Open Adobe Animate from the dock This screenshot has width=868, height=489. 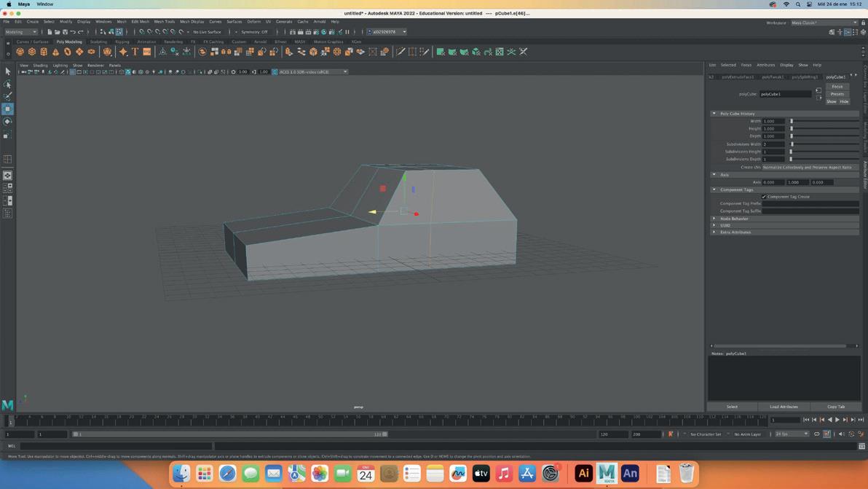[630, 474]
